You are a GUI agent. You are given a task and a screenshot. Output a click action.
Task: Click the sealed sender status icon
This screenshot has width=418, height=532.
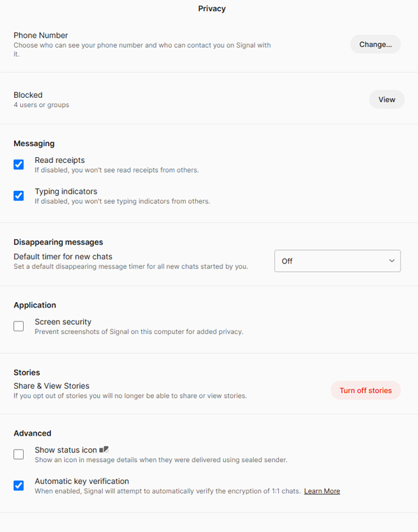(x=104, y=450)
